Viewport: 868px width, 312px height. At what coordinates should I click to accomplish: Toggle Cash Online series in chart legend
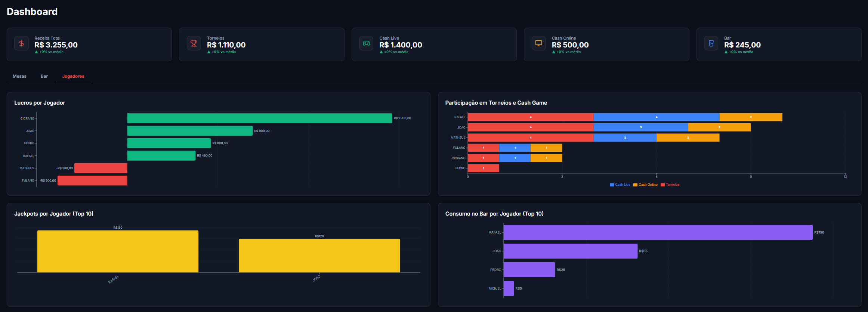[x=645, y=185]
